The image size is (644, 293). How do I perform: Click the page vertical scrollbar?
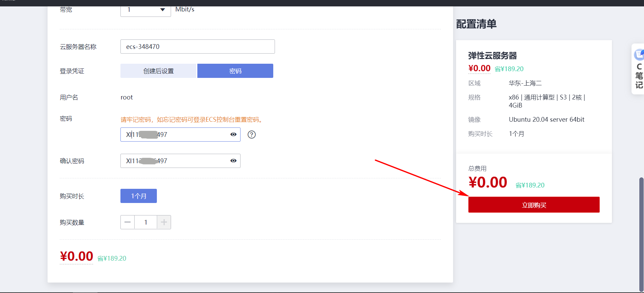(641, 234)
